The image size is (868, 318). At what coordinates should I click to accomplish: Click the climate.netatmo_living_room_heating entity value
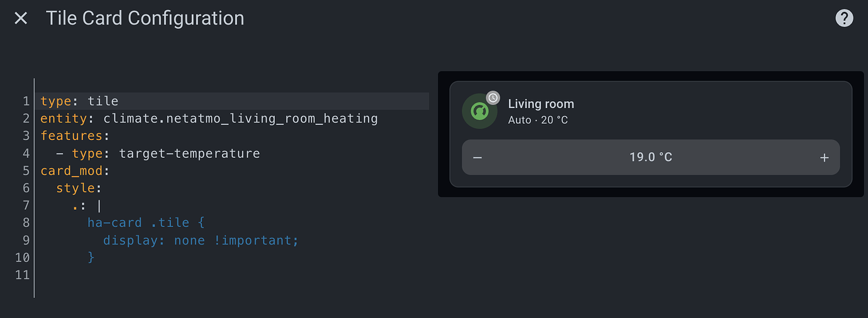tap(241, 118)
